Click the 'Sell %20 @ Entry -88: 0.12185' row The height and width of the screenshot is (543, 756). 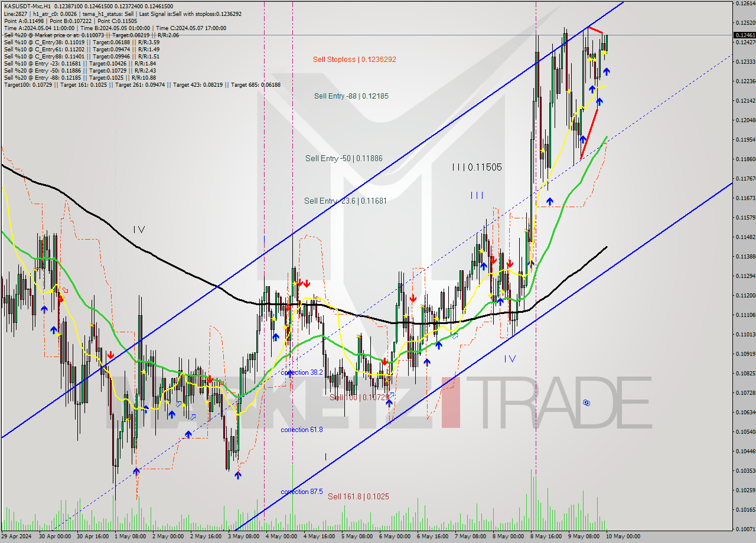point(80,77)
